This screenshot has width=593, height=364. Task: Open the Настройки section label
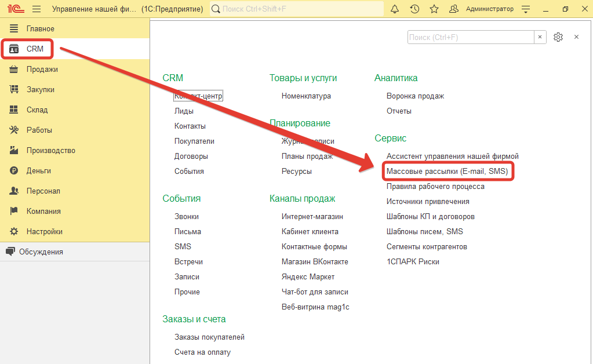pos(44,232)
